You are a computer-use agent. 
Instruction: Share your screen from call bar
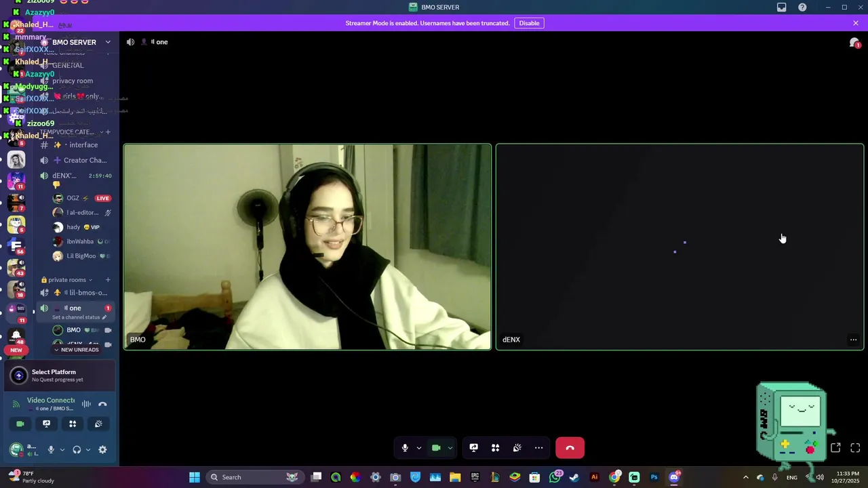tap(474, 448)
